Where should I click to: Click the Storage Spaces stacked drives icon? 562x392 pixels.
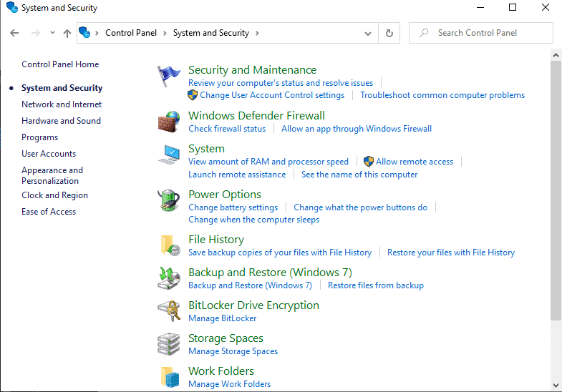[168, 344]
